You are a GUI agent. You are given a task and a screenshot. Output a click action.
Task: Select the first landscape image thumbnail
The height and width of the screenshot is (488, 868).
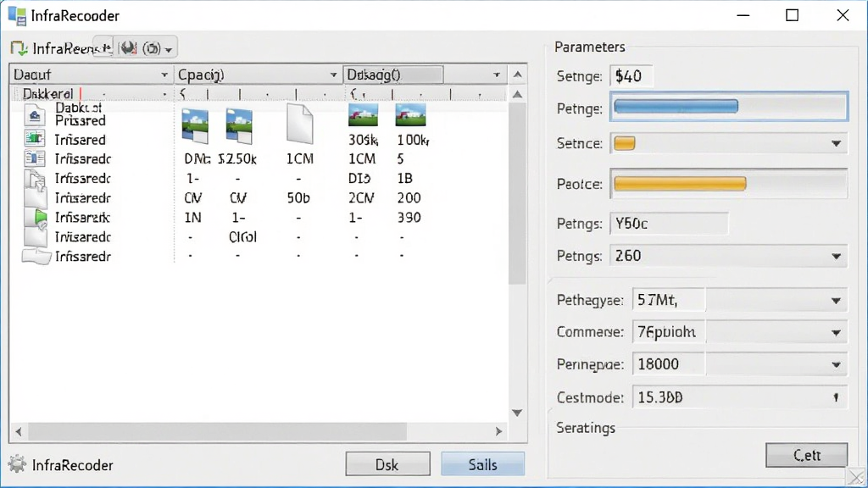pyautogui.click(x=195, y=125)
